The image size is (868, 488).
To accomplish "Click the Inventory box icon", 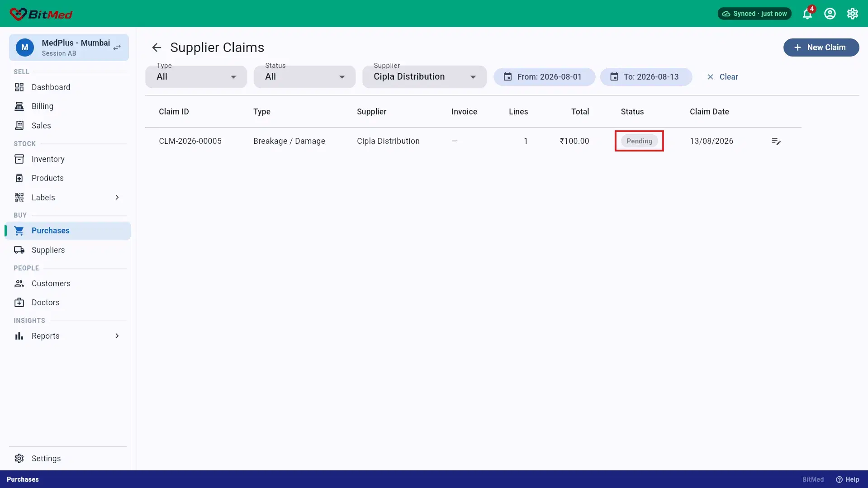I will pos(19,159).
